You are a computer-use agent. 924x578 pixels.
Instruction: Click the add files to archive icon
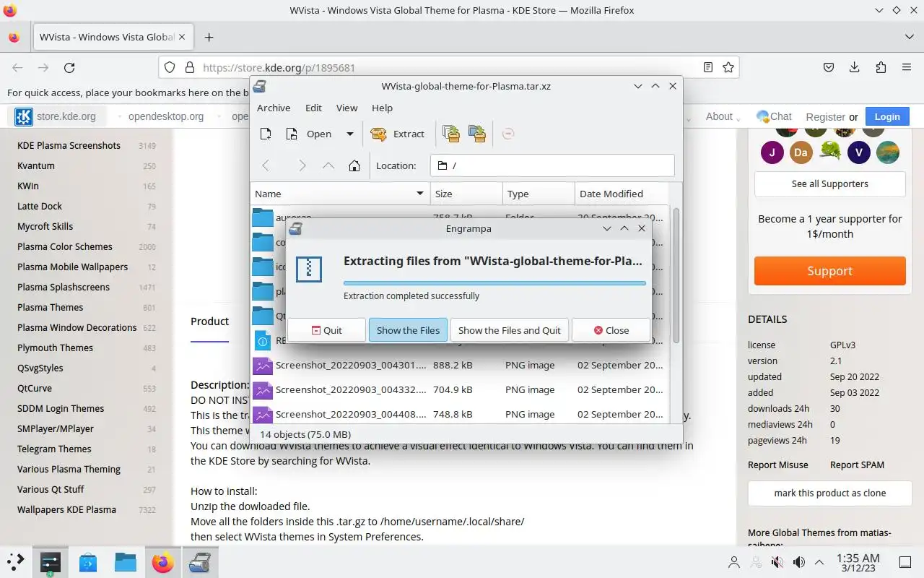coord(450,134)
